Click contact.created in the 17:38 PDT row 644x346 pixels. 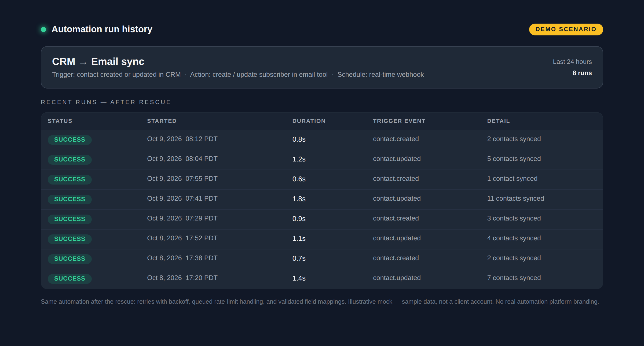pyautogui.click(x=396, y=258)
